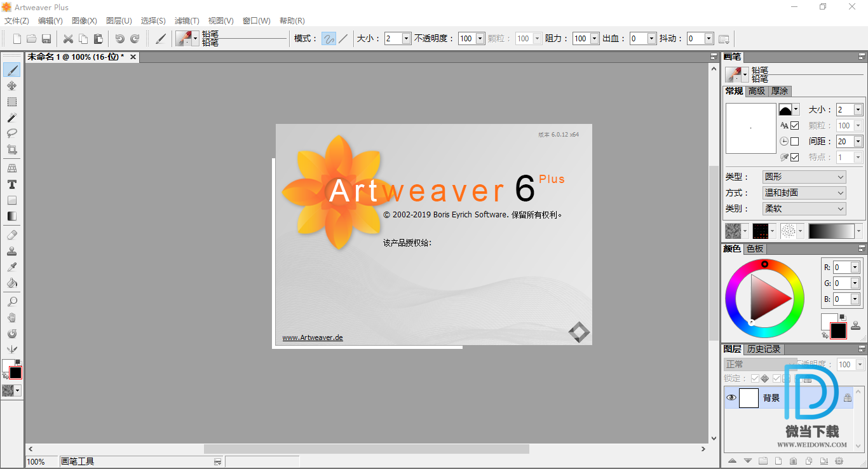Viewport: 868px width, 469px height.
Task: Open layer settings gear icon
Action: [x=839, y=461]
